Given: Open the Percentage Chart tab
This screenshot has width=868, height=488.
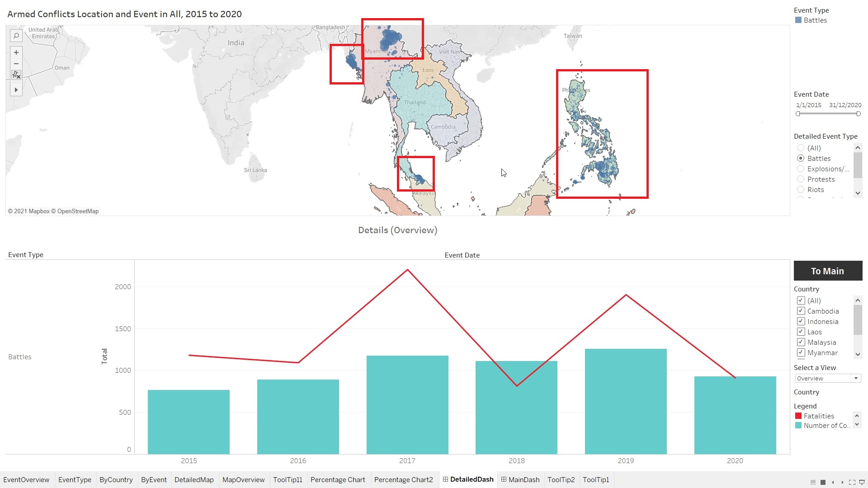Looking at the screenshot, I should [337, 479].
